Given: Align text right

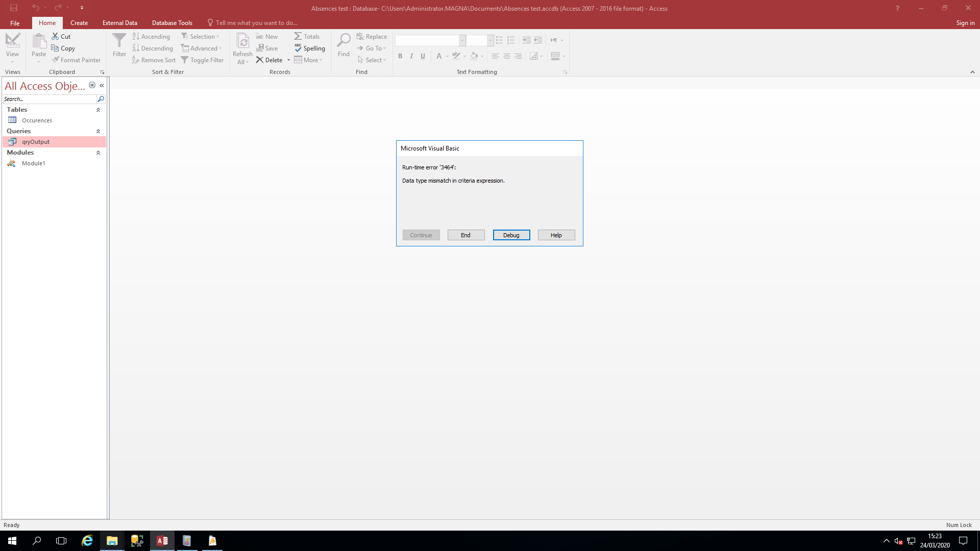Looking at the screenshot, I should tap(518, 56).
